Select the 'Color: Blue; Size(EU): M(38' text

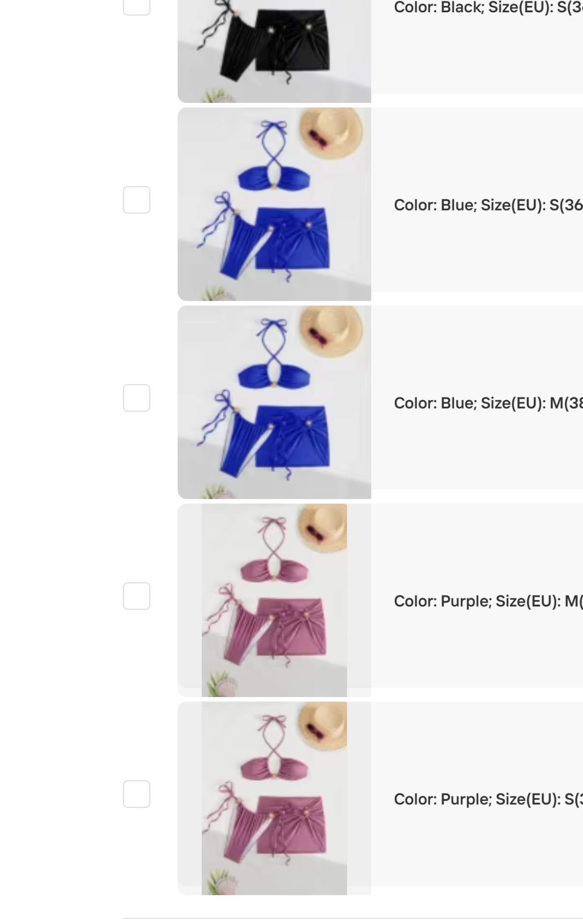click(x=488, y=403)
